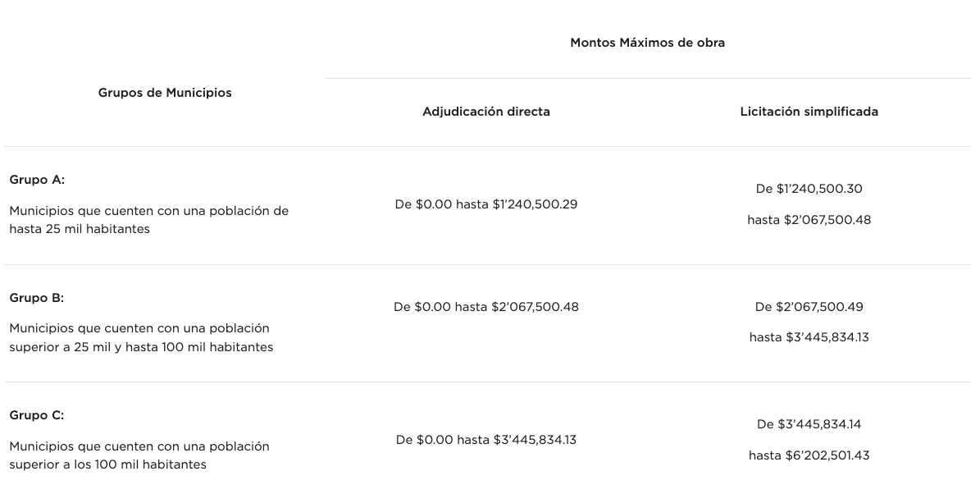Click Grupo A's adjudicación directa amount range
The height and width of the screenshot is (485, 980).
(485, 204)
